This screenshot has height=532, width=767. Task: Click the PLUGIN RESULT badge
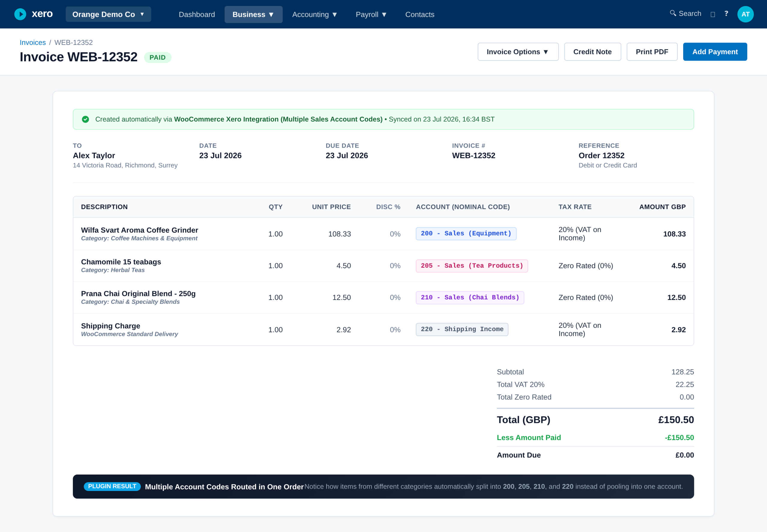pyautogui.click(x=112, y=486)
